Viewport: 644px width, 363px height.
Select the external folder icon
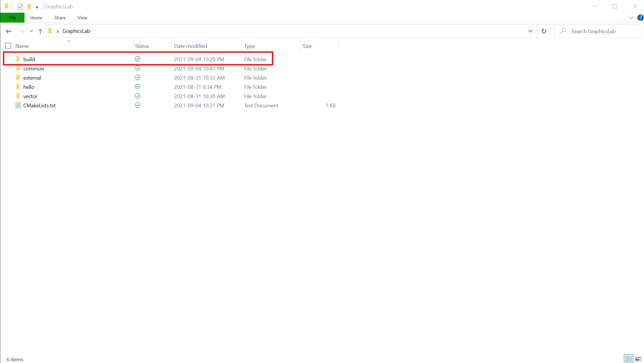pos(18,77)
